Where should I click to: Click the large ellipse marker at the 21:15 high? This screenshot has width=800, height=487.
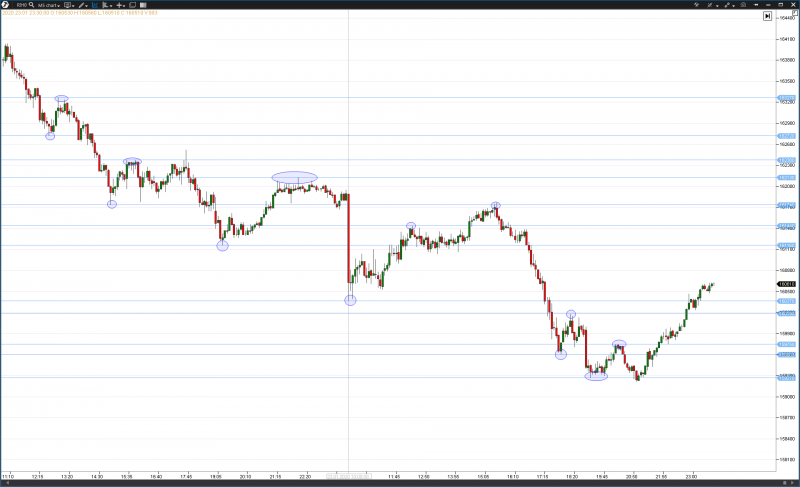pos(294,178)
